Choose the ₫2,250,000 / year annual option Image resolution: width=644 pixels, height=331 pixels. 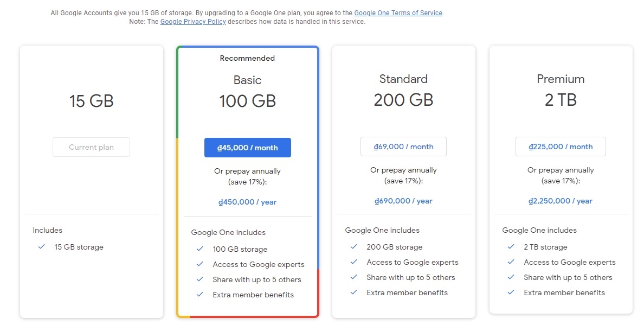tap(561, 200)
